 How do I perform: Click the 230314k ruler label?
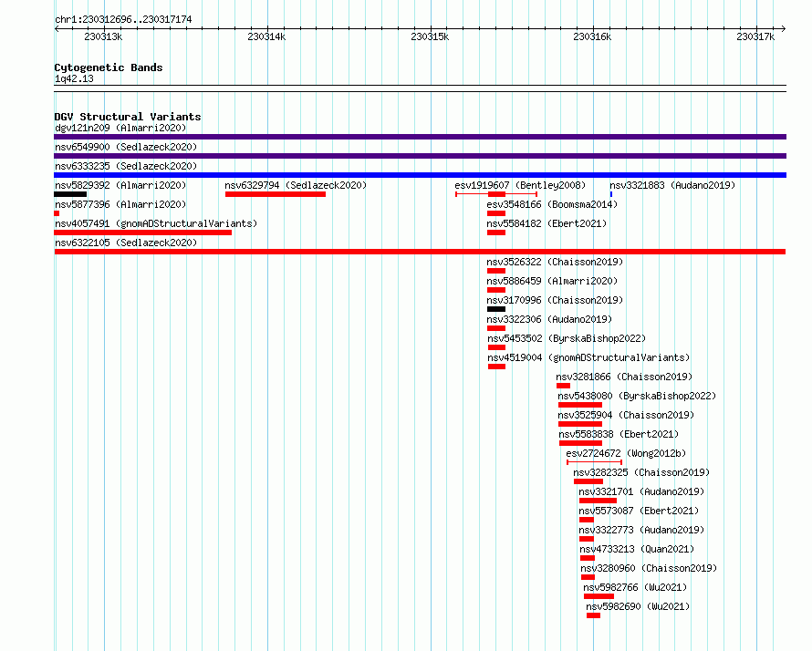coord(266,36)
